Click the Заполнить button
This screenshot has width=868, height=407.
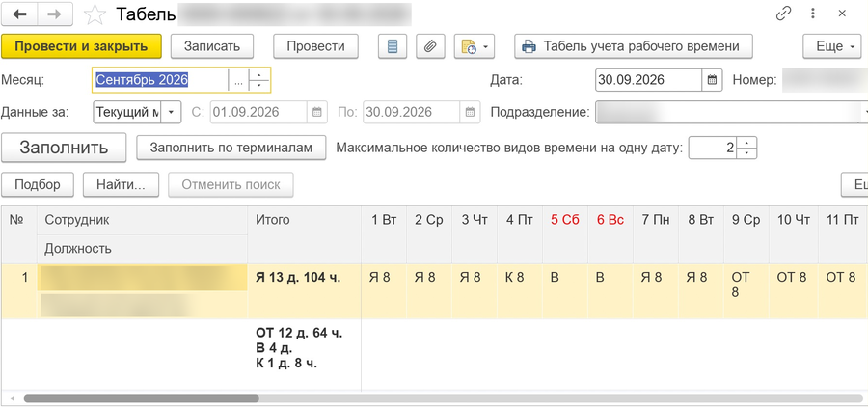(x=64, y=148)
